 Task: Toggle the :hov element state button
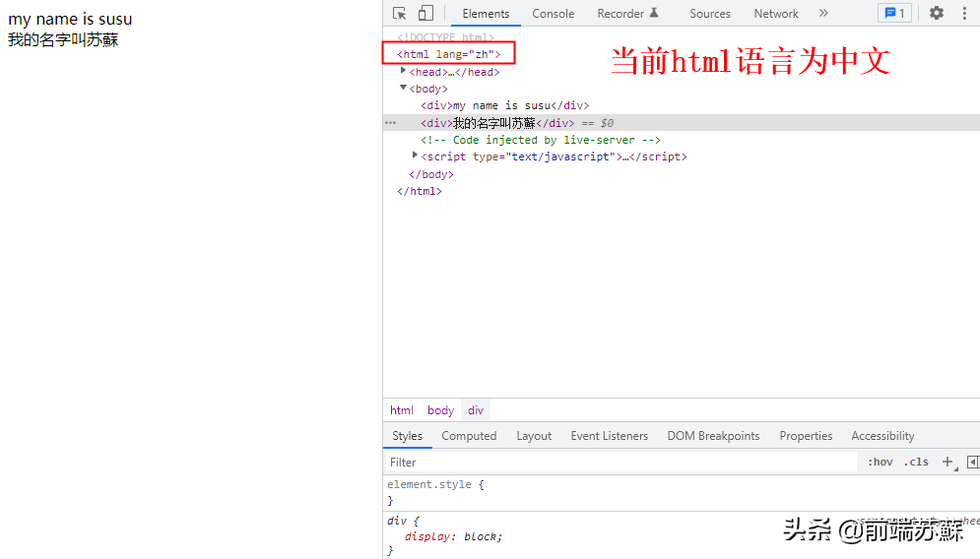tap(880, 463)
